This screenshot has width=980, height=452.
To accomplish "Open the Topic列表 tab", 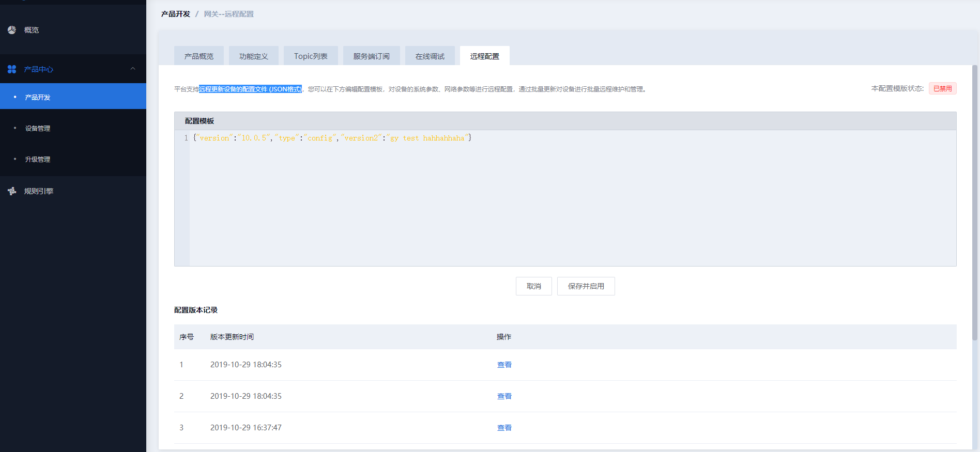I will pos(311,56).
